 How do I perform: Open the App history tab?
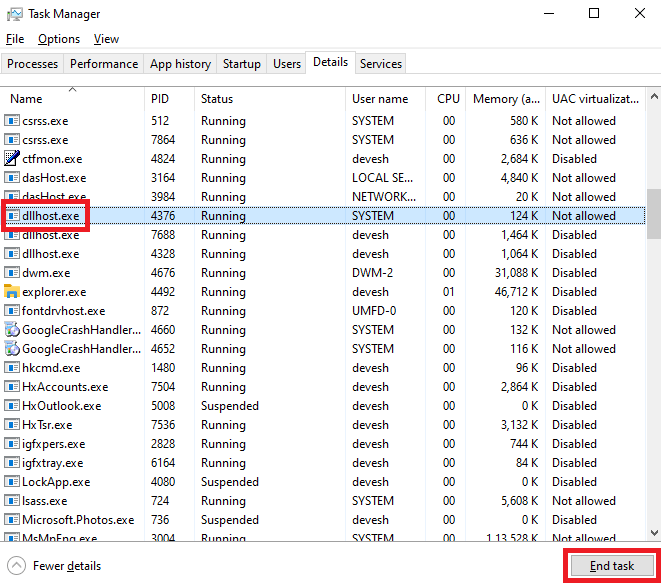[x=180, y=64]
